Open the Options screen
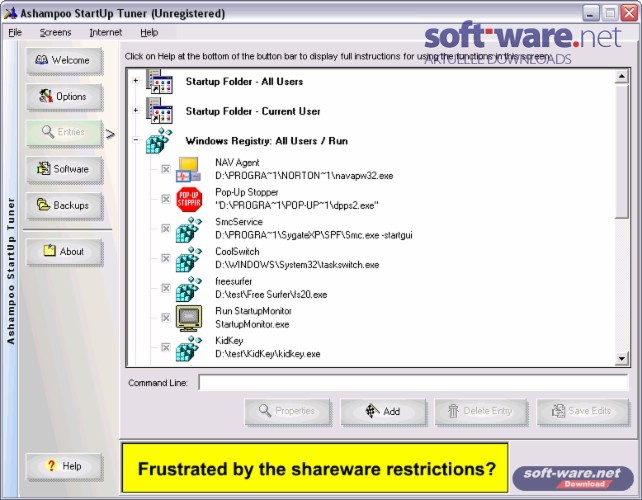Screen dimensions: 642x500 point(64,97)
